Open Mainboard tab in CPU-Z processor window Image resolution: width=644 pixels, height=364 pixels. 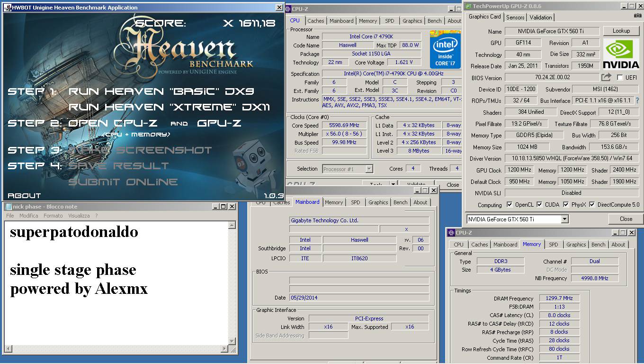341,21
